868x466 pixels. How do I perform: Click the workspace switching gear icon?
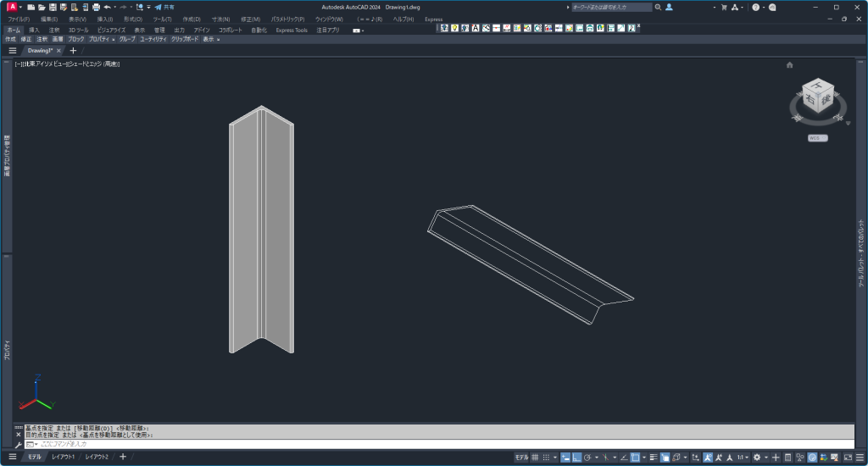[x=757, y=458]
